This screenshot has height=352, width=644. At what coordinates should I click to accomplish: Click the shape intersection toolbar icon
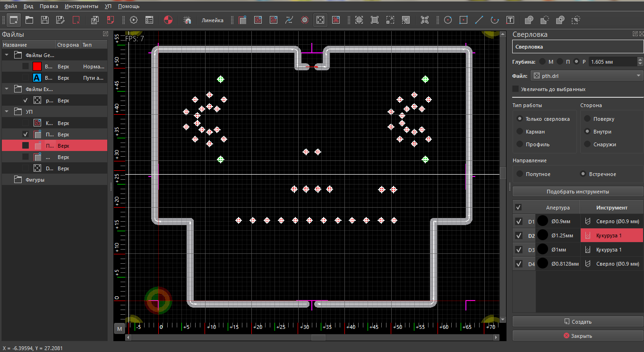(x=560, y=20)
